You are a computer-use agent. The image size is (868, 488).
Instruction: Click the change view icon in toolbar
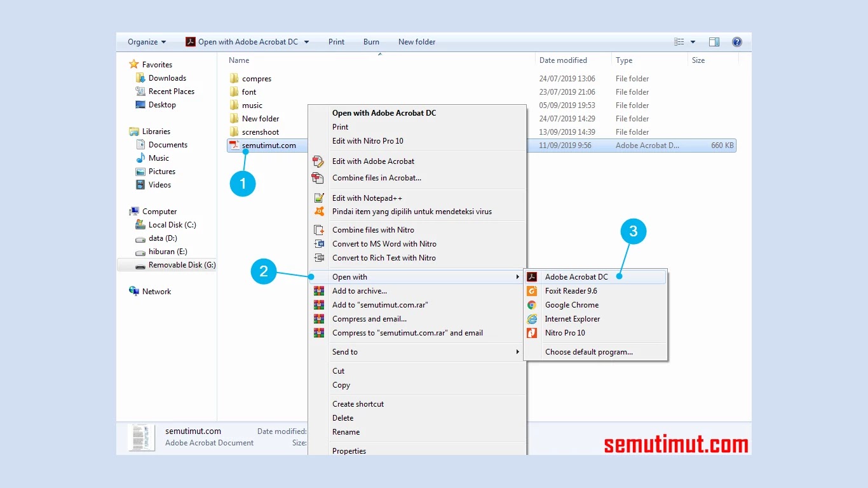tap(679, 42)
